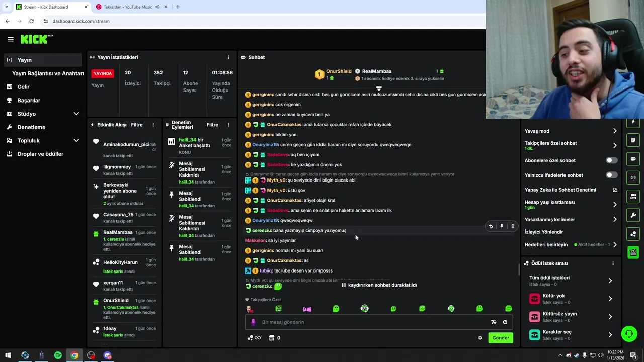Send the chat message with Gönder
The width and height of the screenshot is (644, 362).
click(x=500, y=338)
